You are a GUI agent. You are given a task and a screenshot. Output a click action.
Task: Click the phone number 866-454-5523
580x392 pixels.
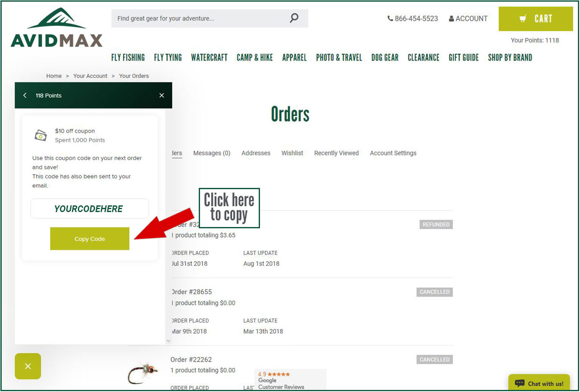pyautogui.click(x=412, y=19)
